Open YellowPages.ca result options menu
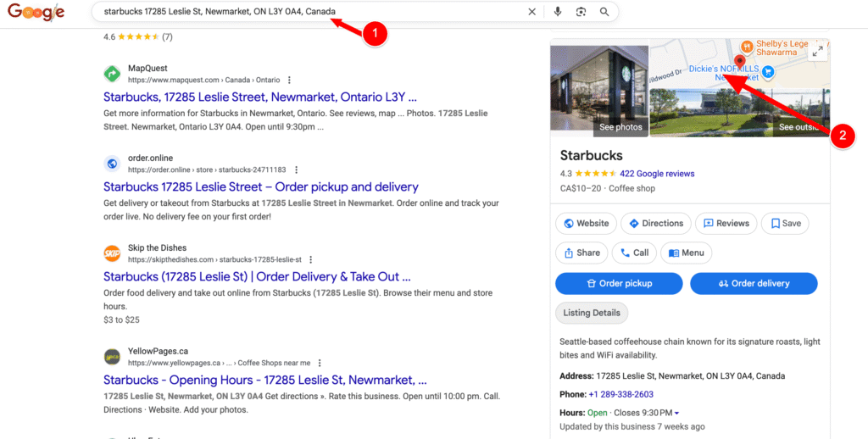Screen dimensions: 868x439 coord(320,364)
